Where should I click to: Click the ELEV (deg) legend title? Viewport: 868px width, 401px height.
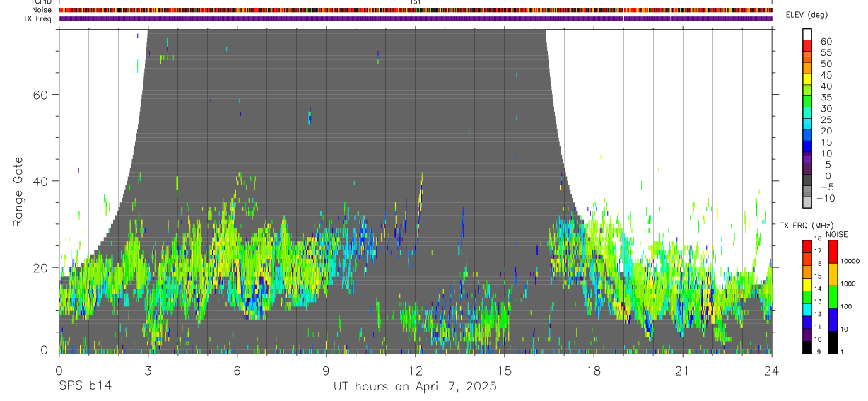(x=807, y=15)
